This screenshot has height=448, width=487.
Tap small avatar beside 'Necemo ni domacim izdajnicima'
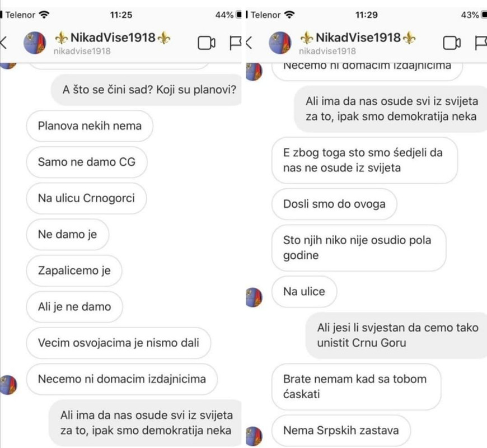click(x=8, y=385)
